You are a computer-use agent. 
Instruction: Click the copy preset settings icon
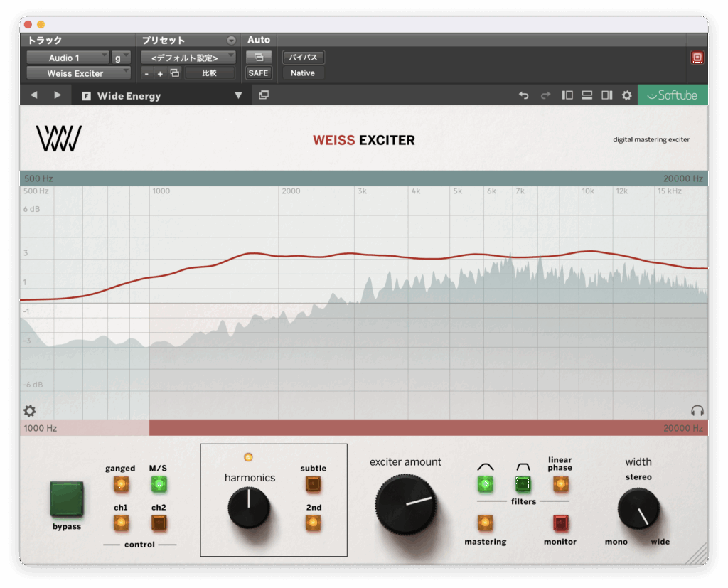(x=175, y=73)
